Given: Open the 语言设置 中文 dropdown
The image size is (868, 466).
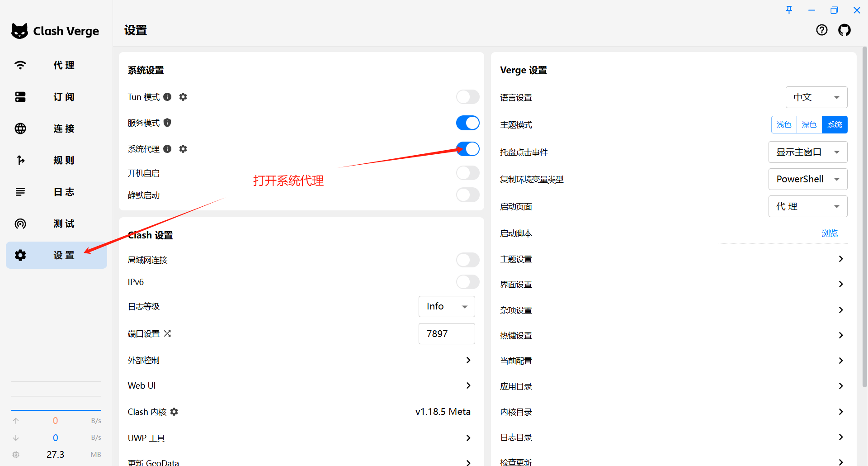Looking at the screenshot, I should click(x=816, y=97).
